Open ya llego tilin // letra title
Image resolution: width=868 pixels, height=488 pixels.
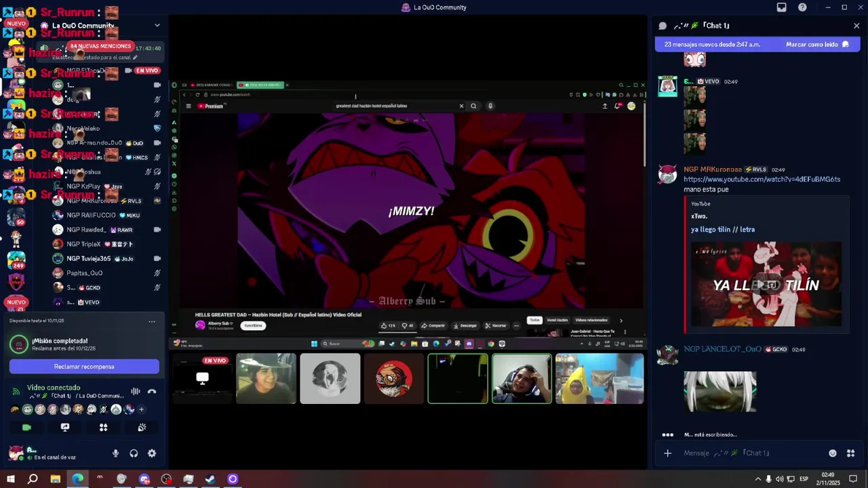[722, 230]
